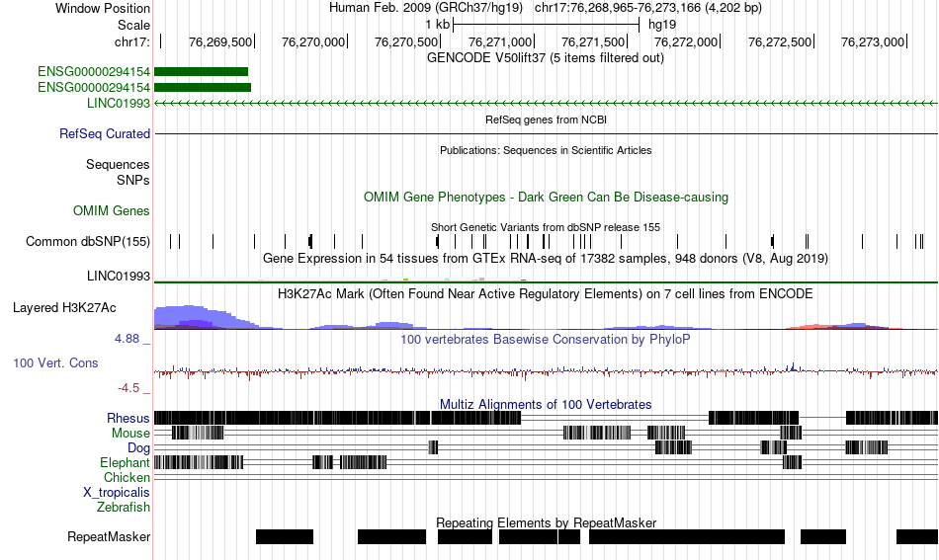Click the Sequences track label
The width and height of the screenshot is (939, 560).
[x=118, y=165]
